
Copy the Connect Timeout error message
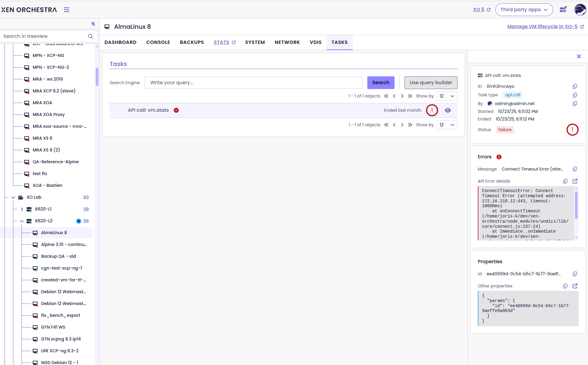pos(575,169)
